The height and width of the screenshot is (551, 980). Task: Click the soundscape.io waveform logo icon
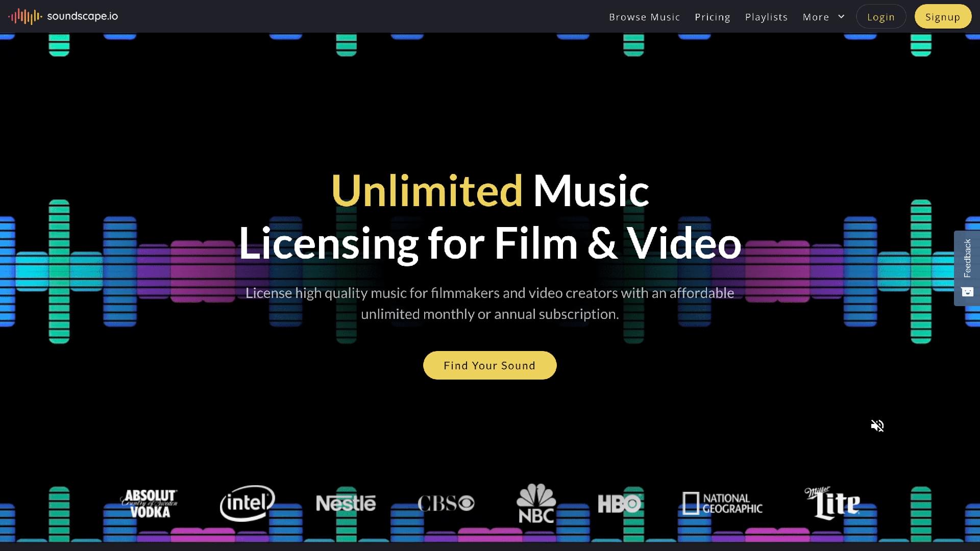coord(24,16)
